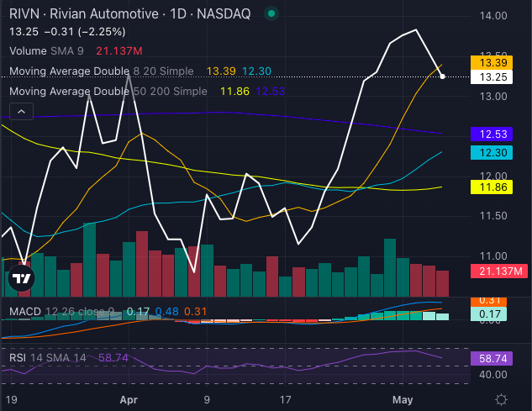Click the 11.00 price scale value
The width and height of the screenshot is (532, 411).
pos(493,256)
